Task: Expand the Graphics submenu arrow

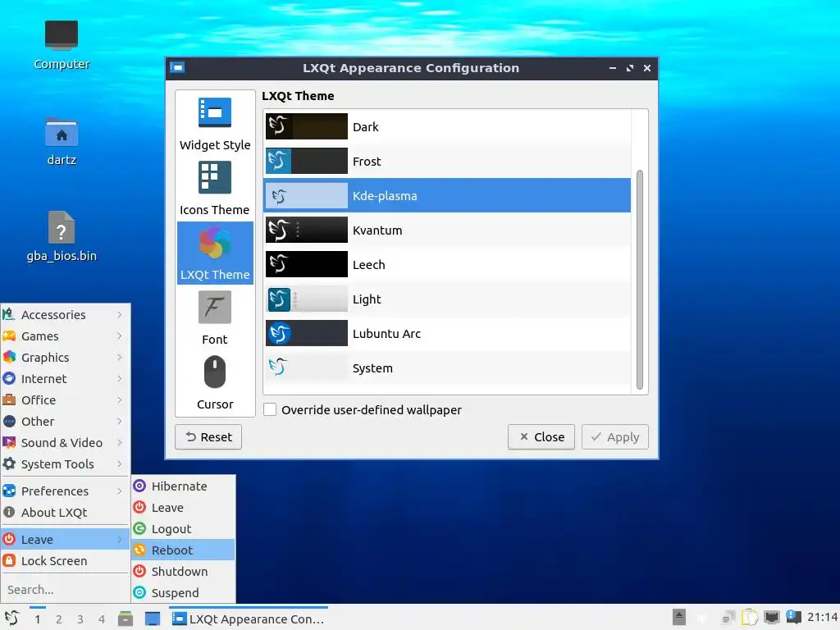Action: click(120, 358)
